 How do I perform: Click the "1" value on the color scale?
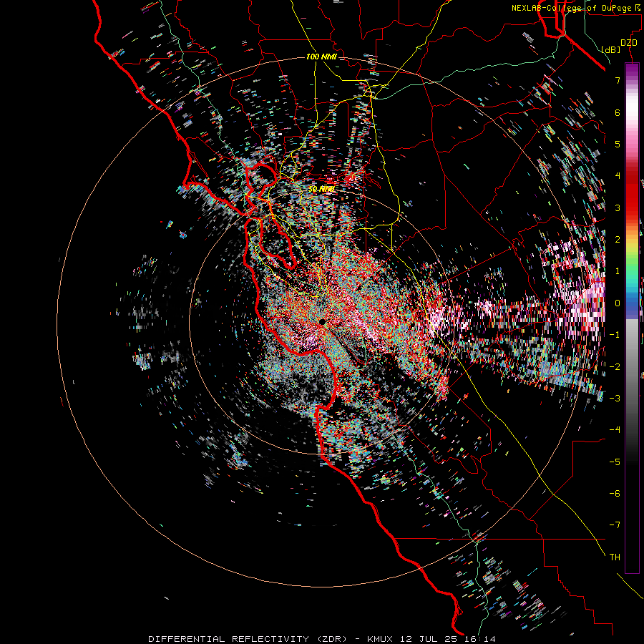point(618,271)
